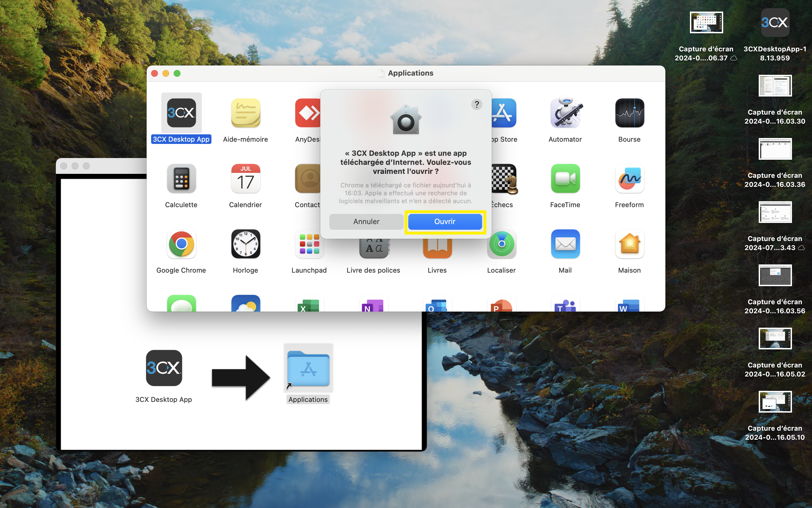Select the Calendrier app icon
The image size is (812, 508).
(246, 178)
